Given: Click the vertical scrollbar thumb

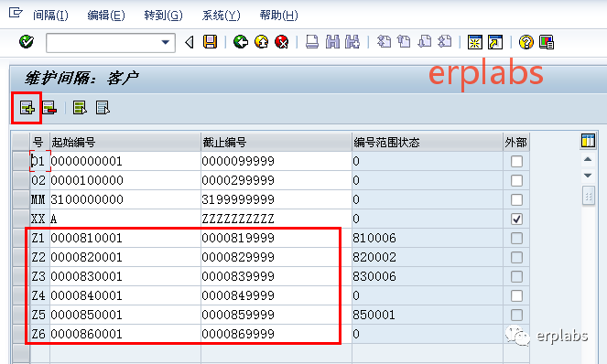Looking at the screenshot, I should [588, 196].
